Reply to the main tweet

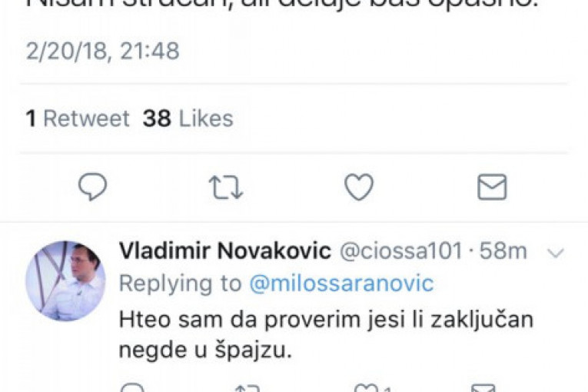click(x=93, y=188)
